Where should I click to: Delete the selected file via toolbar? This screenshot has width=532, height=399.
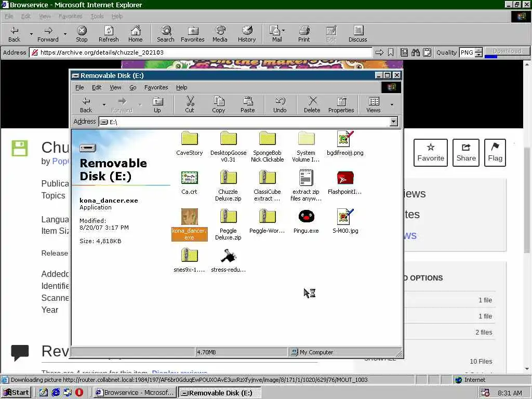(312, 104)
